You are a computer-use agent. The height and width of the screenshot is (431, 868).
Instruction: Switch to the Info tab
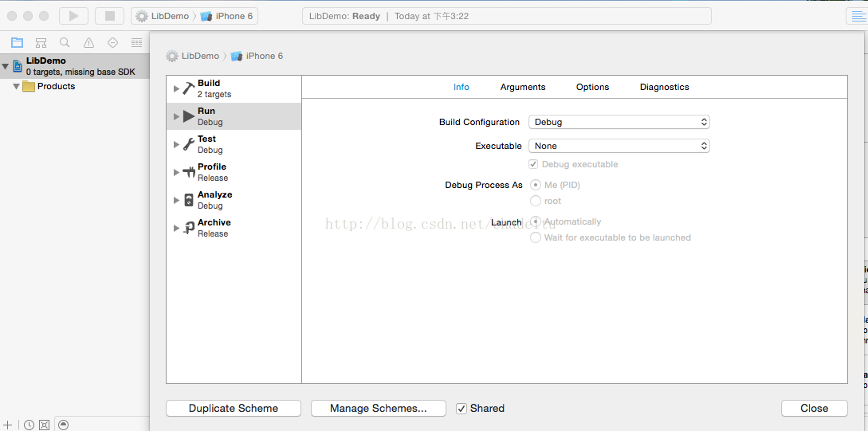[461, 87]
